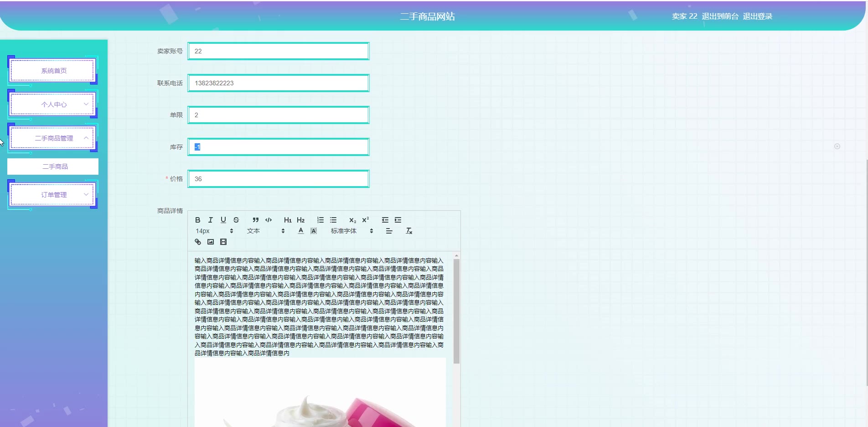
Task: Insert a blockquote
Action: tap(256, 220)
